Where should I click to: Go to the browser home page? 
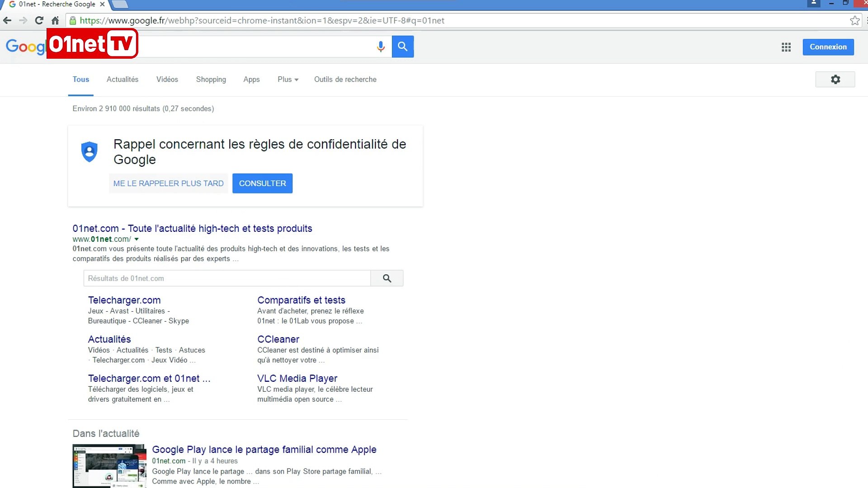[55, 20]
